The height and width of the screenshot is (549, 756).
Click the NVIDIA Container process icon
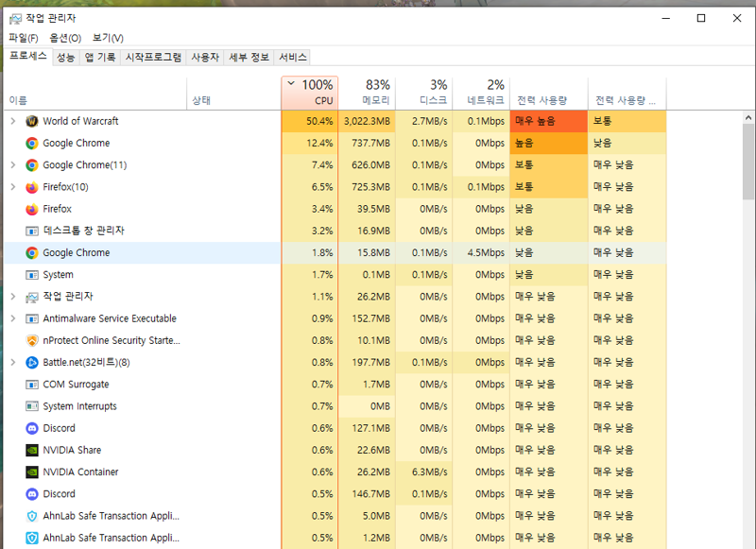[x=32, y=472]
